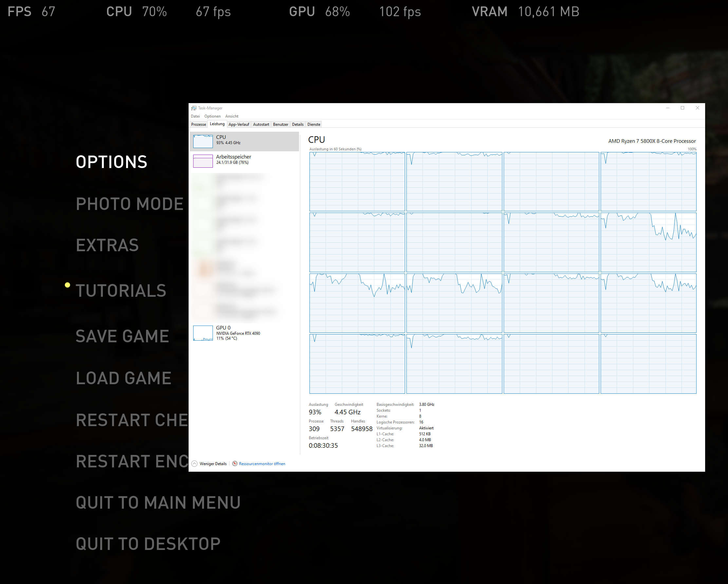
Task: Switch to the Details tab
Action: [297, 124]
